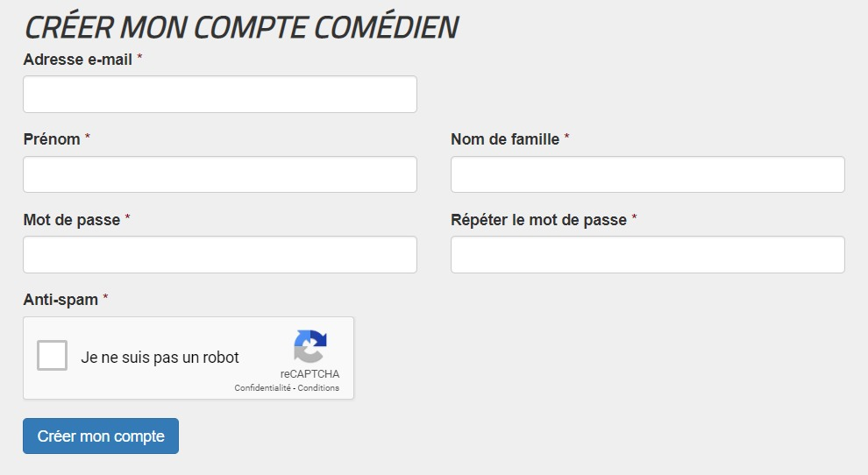Click the "Anti-spam" label

pyautogui.click(x=60, y=300)
